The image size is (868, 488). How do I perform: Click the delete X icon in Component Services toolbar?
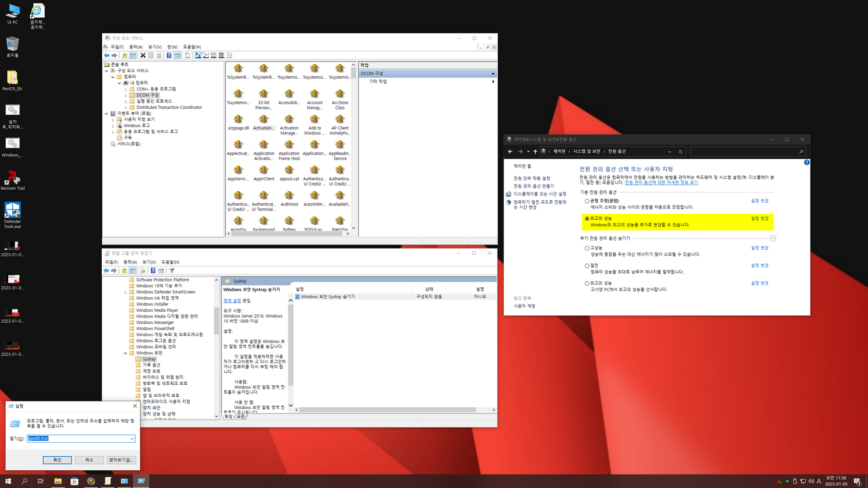143,55
